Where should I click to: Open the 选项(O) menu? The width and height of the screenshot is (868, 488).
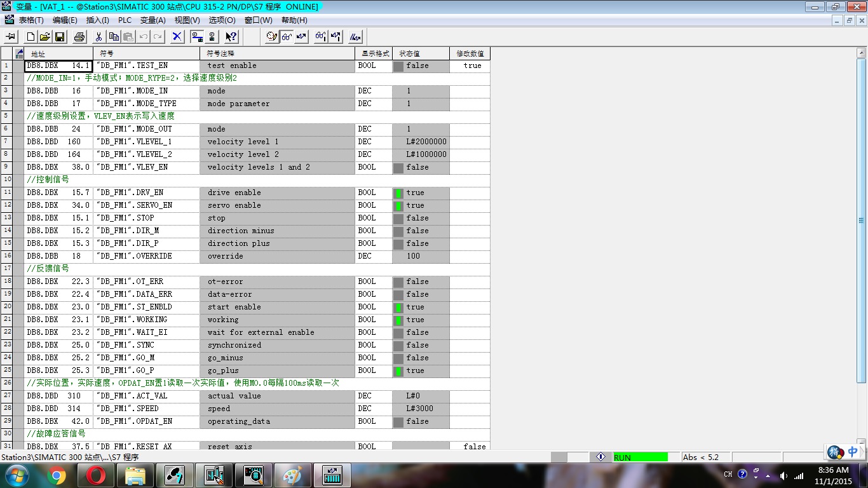(222, 20)
